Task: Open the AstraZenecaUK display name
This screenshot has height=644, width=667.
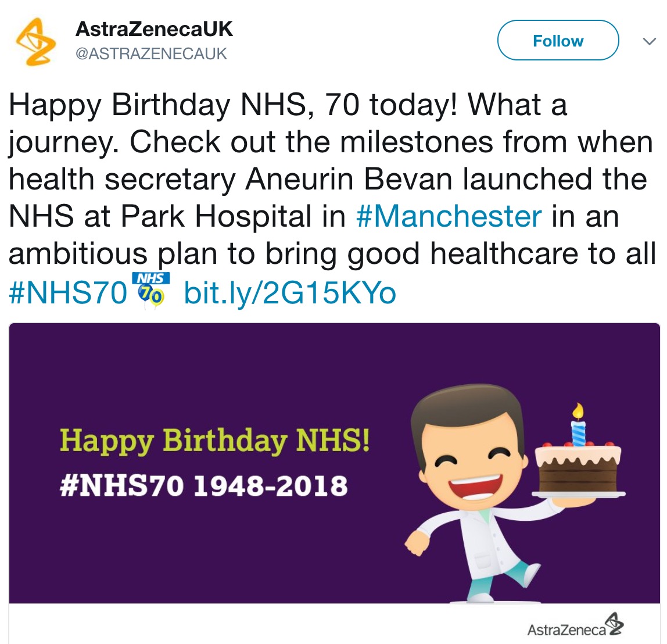Action: click(154, 29)
